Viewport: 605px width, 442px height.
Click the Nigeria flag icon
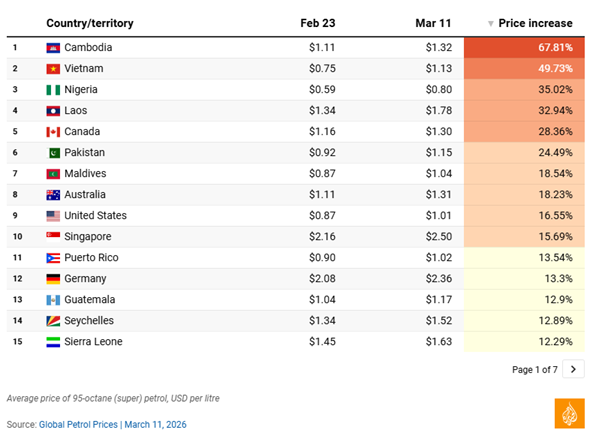pos(53,90)
